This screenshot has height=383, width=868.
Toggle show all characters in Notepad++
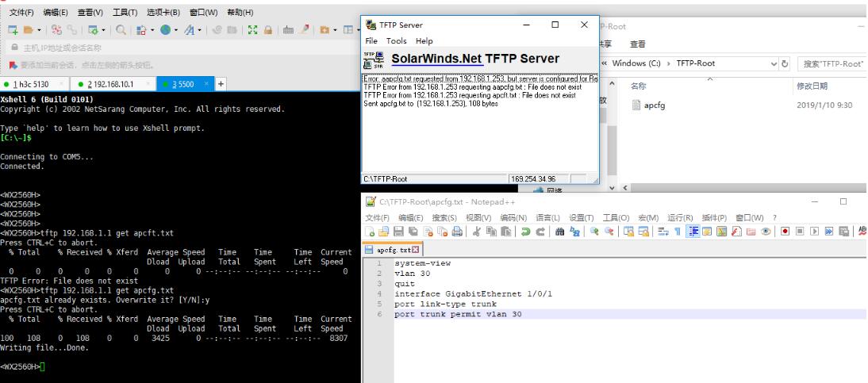(x=677, y=231)
